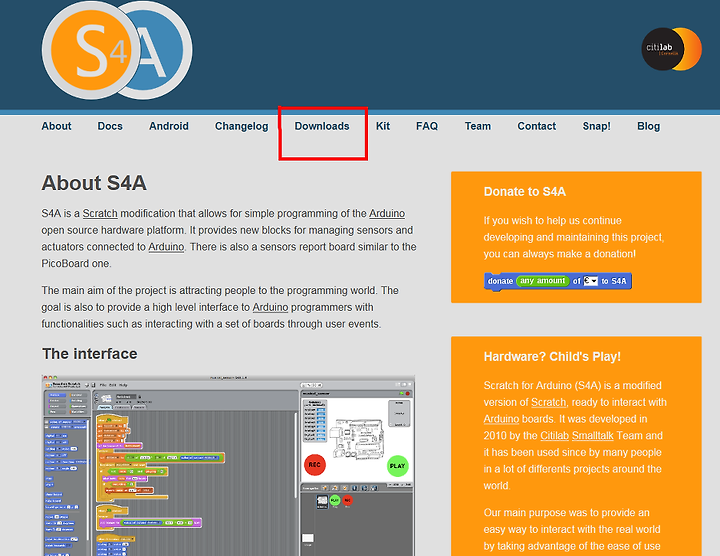
Task: Click the Arduino link before 'programmers with'
Action: pos(270,307)
